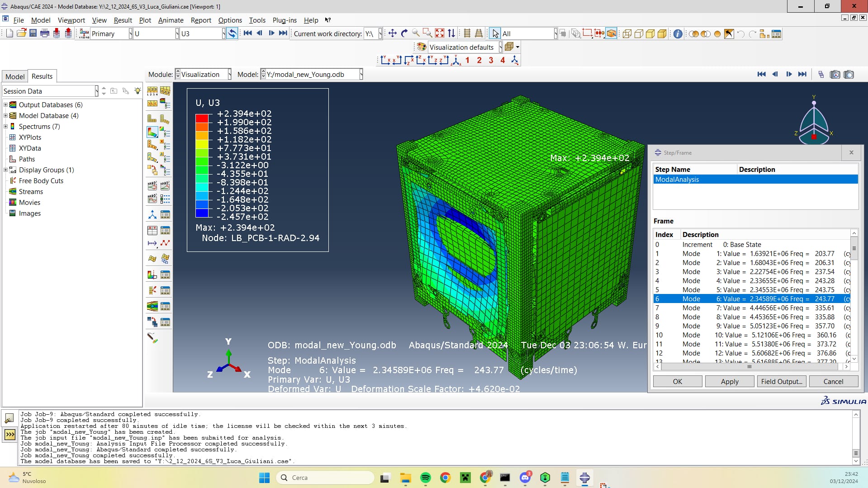The width and height of the screenshot is (868, 488).
Task: Expand the Spectrums (7) tree node
Action: point(5,126)
